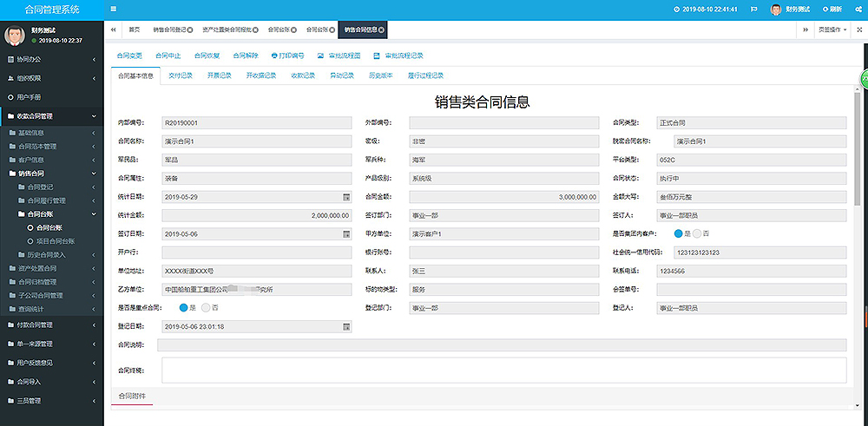
Task: Click the 刷新 refresh button
Action: pos(832,10)
